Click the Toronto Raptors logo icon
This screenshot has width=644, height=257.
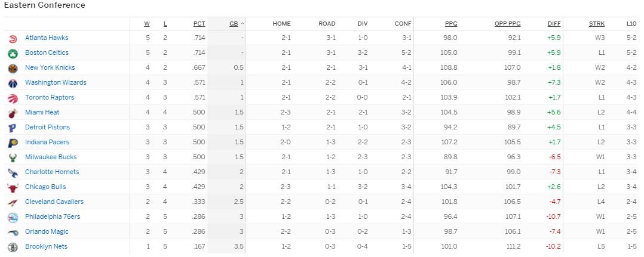13,98
